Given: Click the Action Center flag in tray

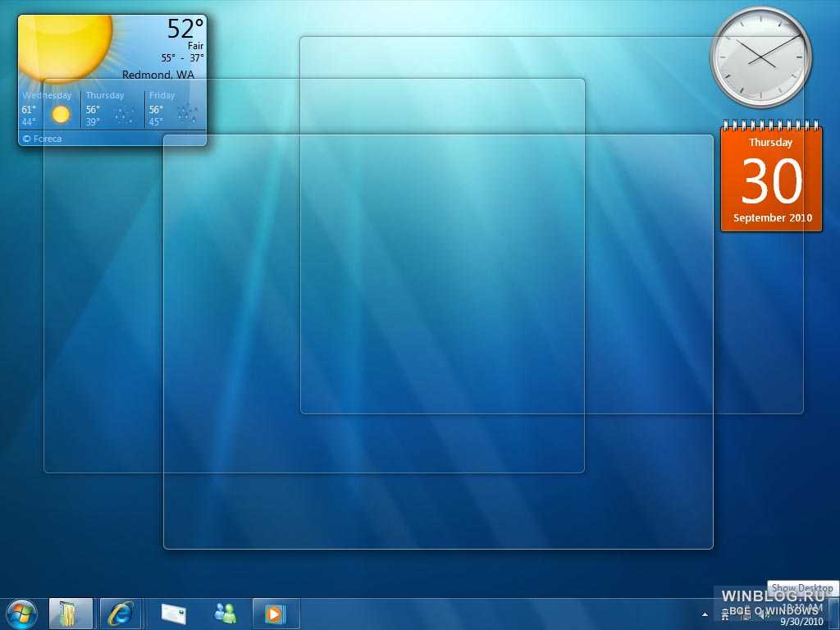Looking at the screenshot, I should [x=724, y=614].
